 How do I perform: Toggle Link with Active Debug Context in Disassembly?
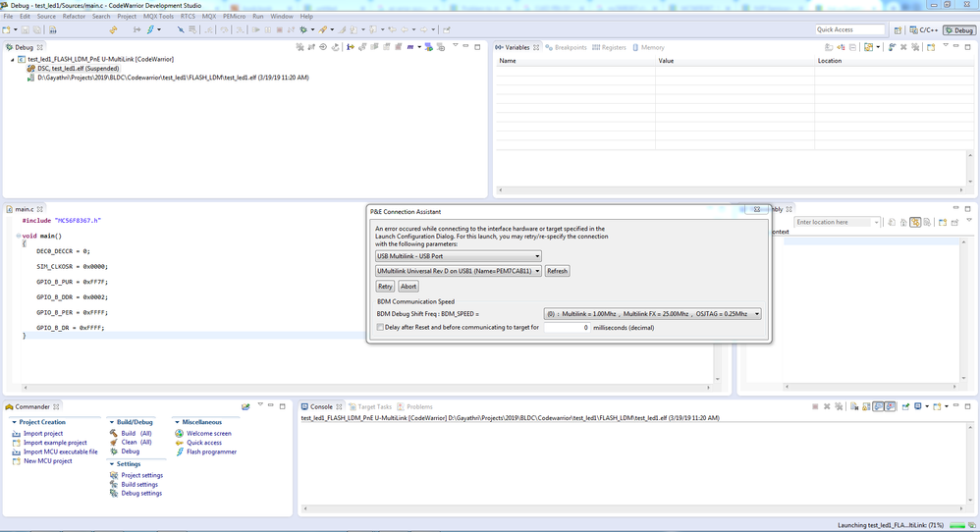pos(915,222)
